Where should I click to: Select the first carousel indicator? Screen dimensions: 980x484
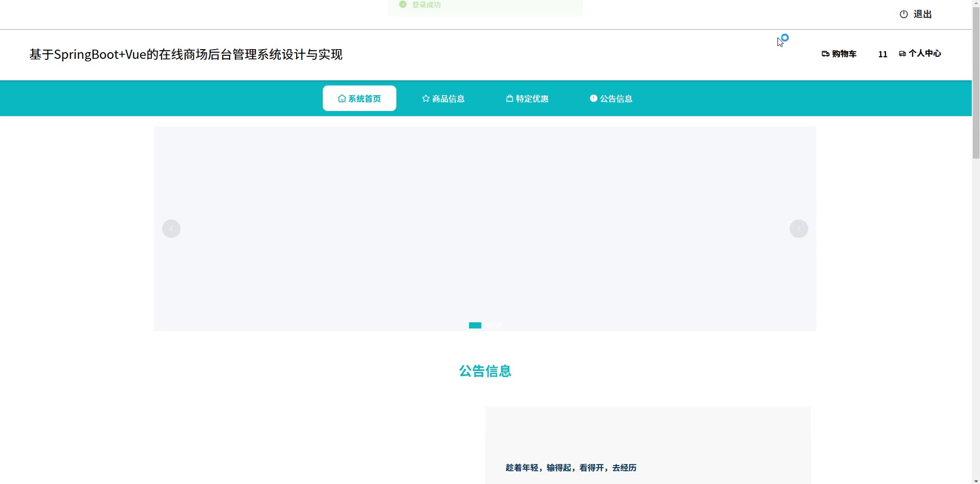pos(475,325)
